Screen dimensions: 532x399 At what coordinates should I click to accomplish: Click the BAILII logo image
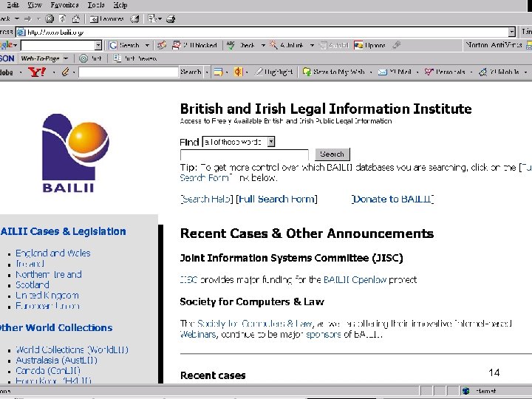75,153
